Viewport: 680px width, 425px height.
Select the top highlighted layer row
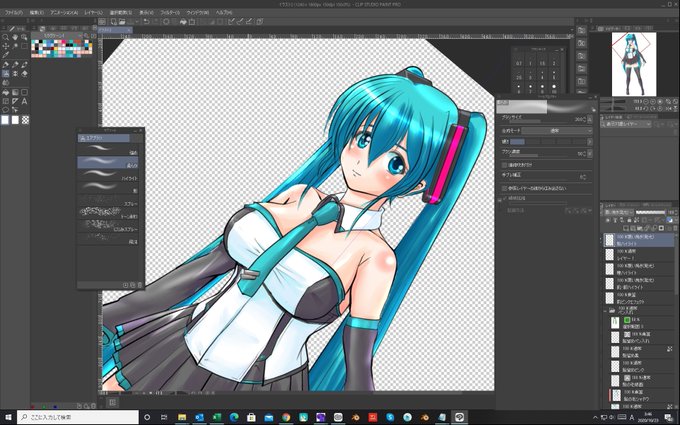pyautogui.click(x=640, y=240)
